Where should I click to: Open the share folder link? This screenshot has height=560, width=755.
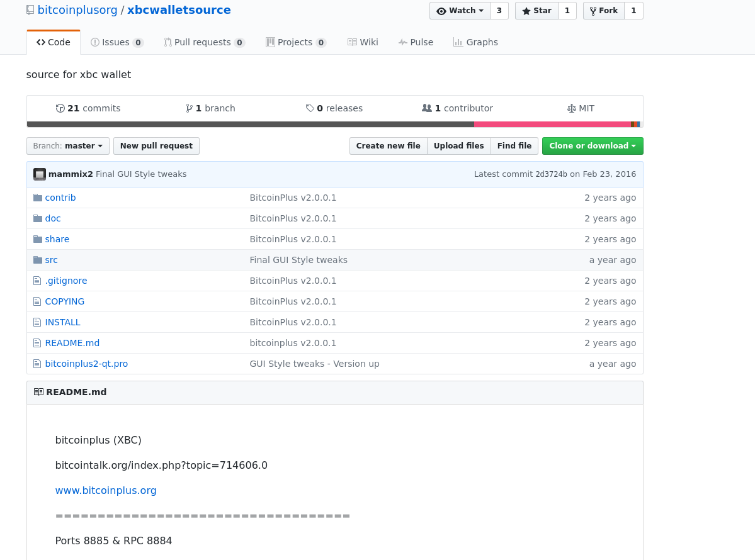[x=57, y=239]
